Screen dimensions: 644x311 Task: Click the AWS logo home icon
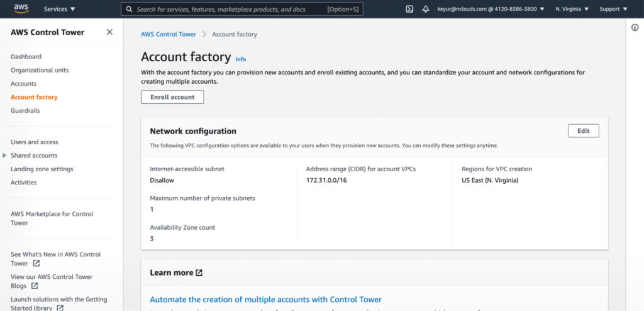click(21, 9)
